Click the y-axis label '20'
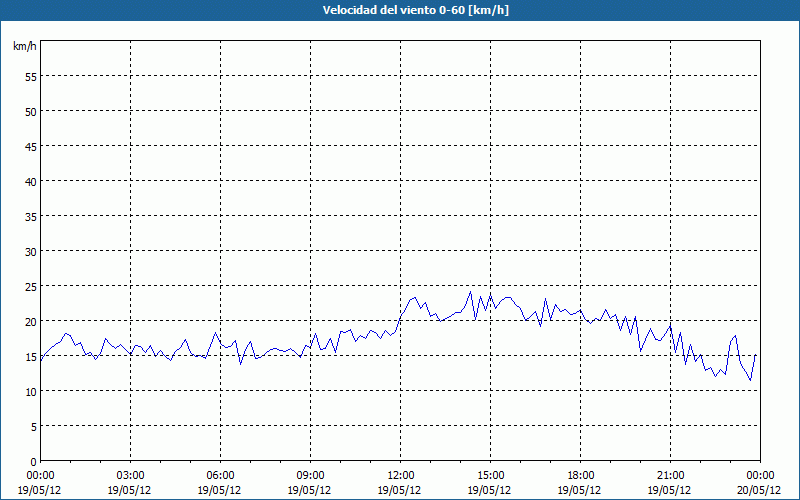 coord(31,322)
